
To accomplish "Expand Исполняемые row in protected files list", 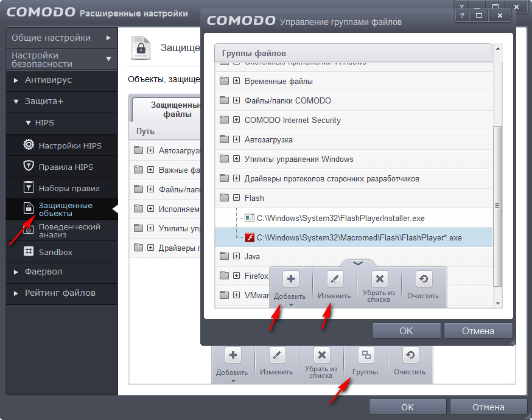I will 150,209.
